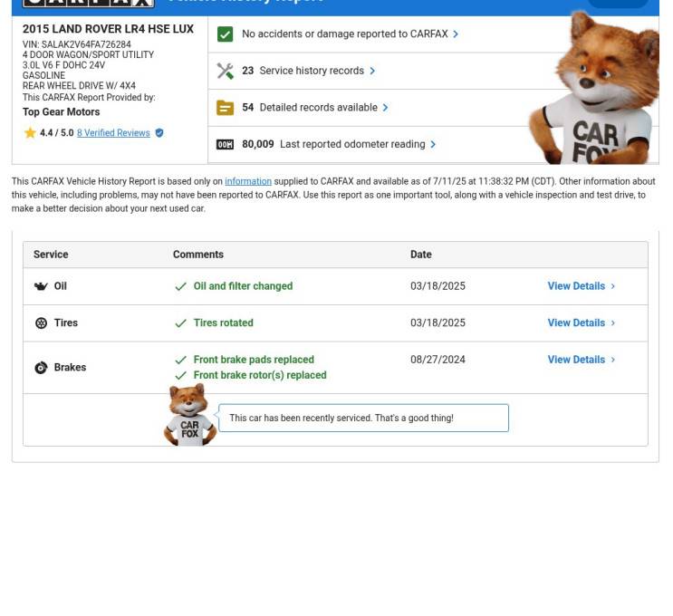Click the Date column header

[421, 255]
